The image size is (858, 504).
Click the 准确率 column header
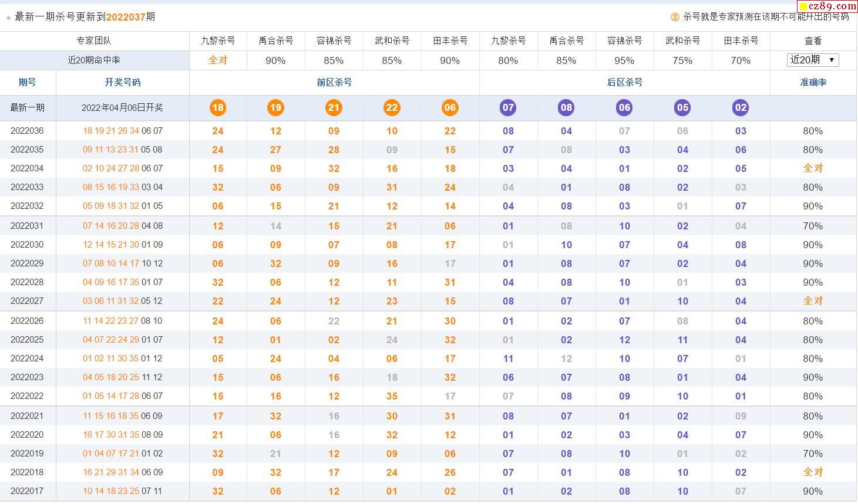coord(813,82)
